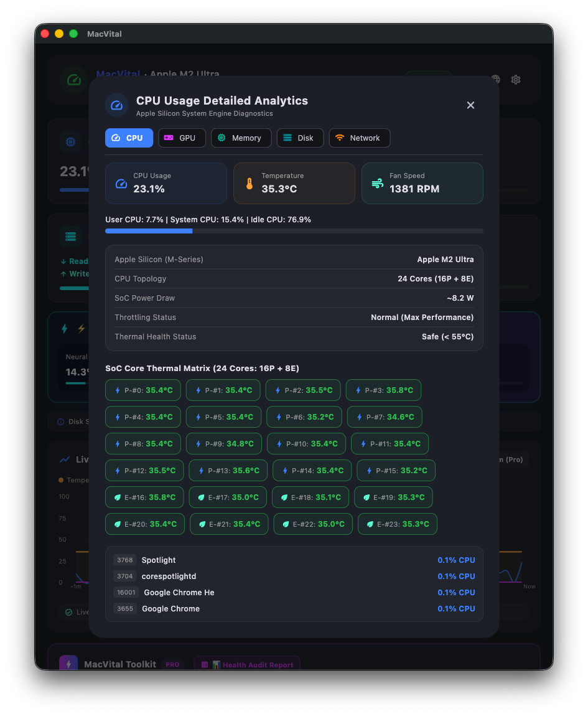588x716 pixels.
Task: Click the leaf icon on E-#19 chip
Action: [366, 497]
